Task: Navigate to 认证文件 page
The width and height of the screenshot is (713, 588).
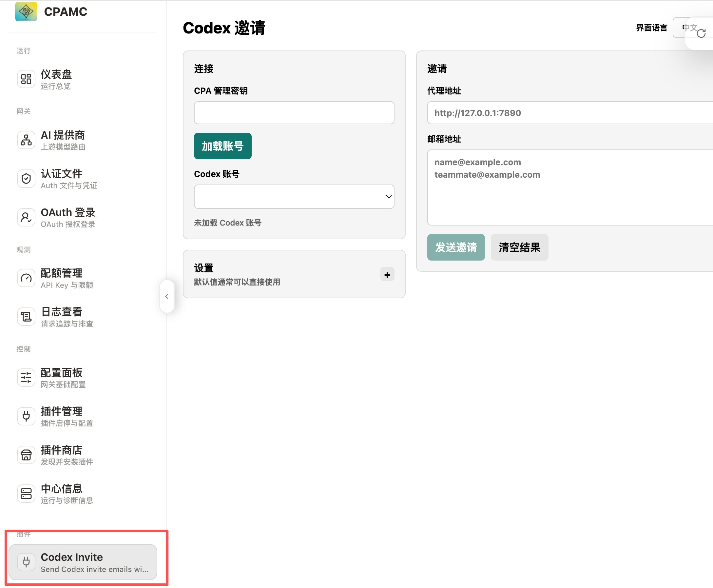Action: click(83, 179)
